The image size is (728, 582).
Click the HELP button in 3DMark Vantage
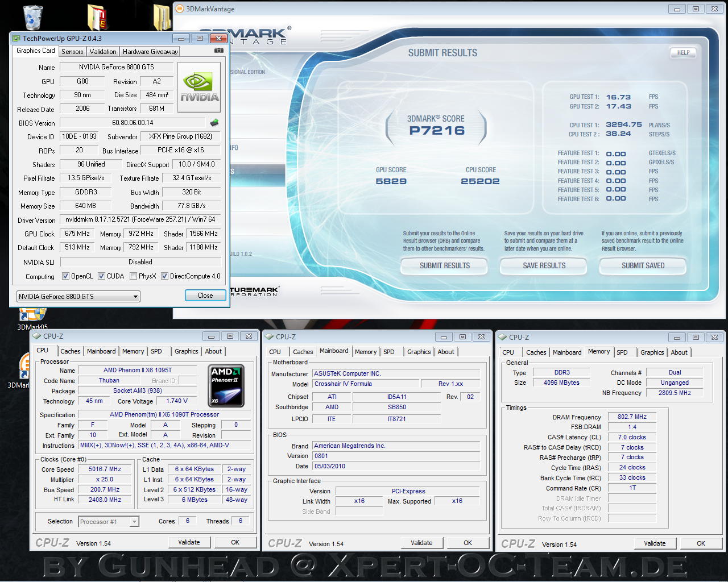pos(683,52)
